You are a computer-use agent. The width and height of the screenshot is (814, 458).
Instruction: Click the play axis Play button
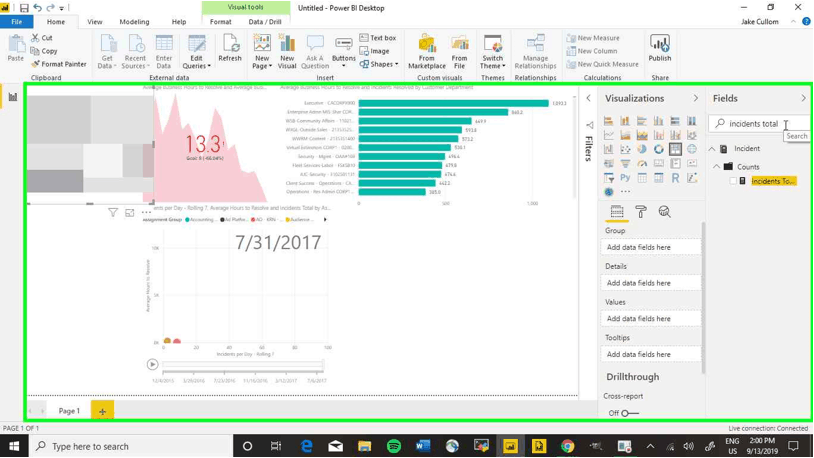point(152,365)
